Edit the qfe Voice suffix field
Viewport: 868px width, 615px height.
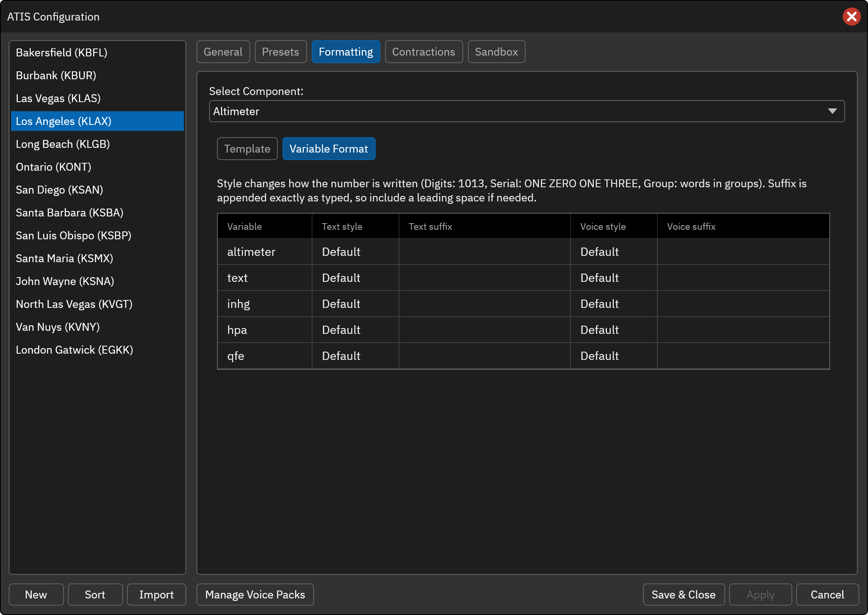pyautogui.click(x=743, y=356)
